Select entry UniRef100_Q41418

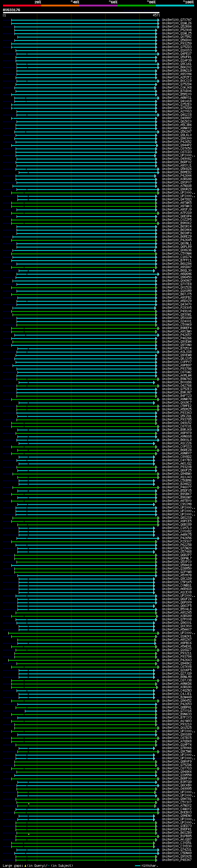point(177,101)
